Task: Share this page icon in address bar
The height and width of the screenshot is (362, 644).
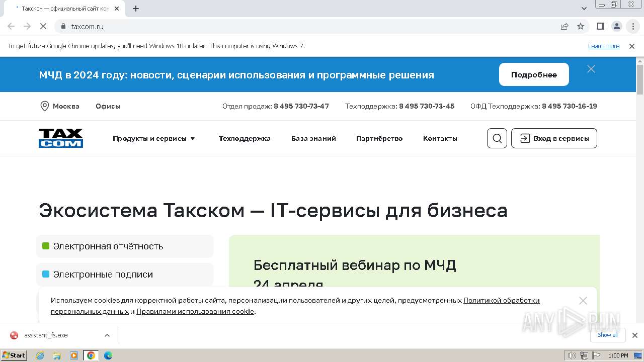Action: tap(565, 26)
